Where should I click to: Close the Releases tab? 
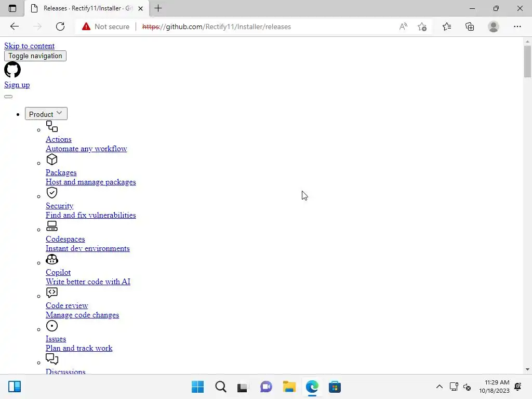pos(140,8)
